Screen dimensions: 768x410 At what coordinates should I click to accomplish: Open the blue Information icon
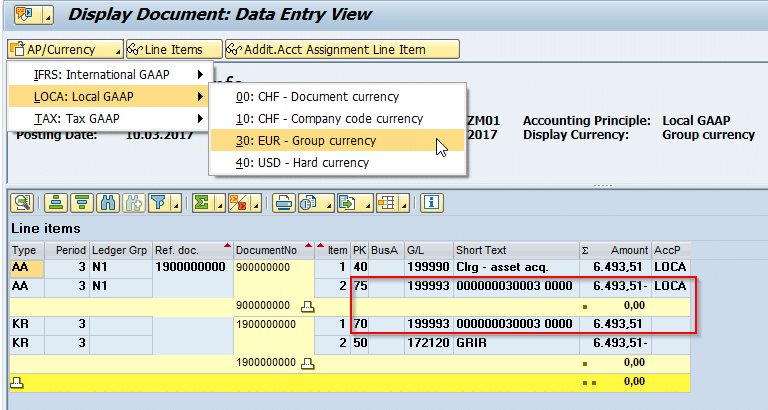(432, 203)
